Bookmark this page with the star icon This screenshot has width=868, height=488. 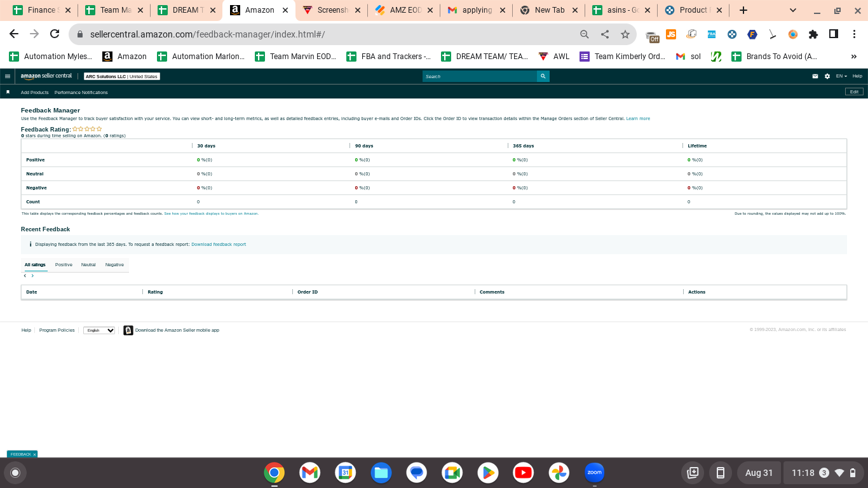(x=625, y=34)
